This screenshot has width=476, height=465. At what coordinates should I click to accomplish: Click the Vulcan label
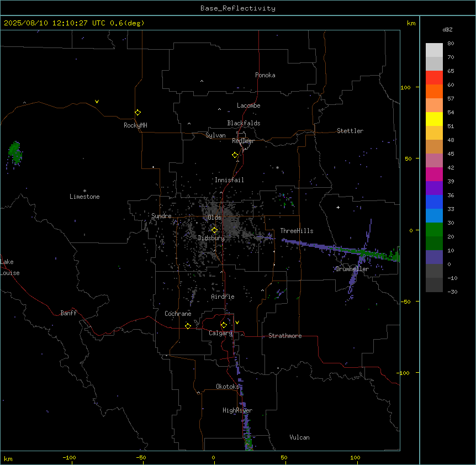click(300, 437)
